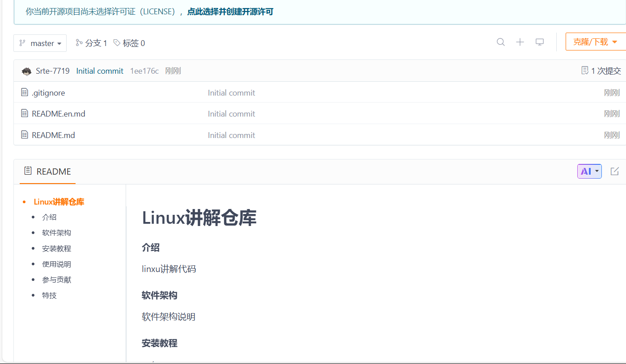Screen dimensions: 626x364
Task: Click Initial commit text in README.md row
Action: 231,135
